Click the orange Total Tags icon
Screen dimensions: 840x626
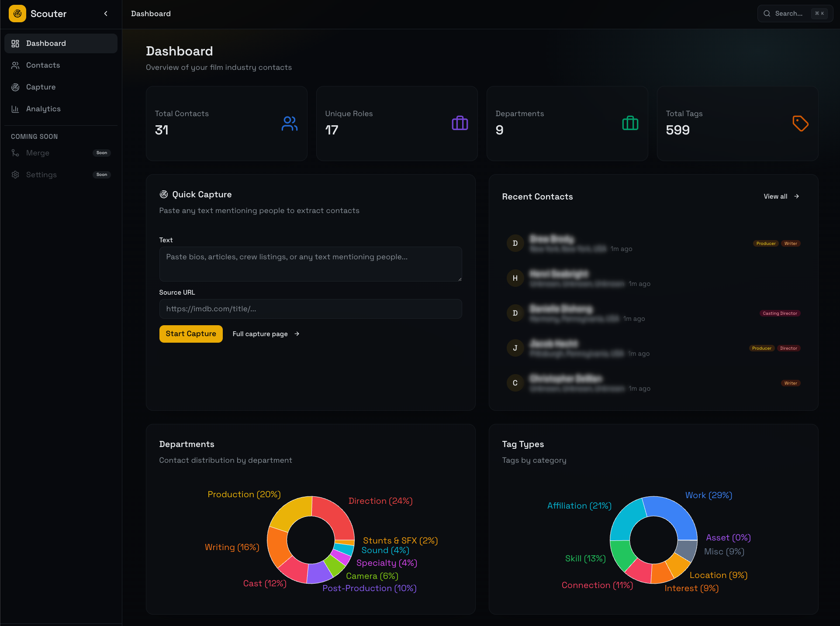click(x=800, y=124)
